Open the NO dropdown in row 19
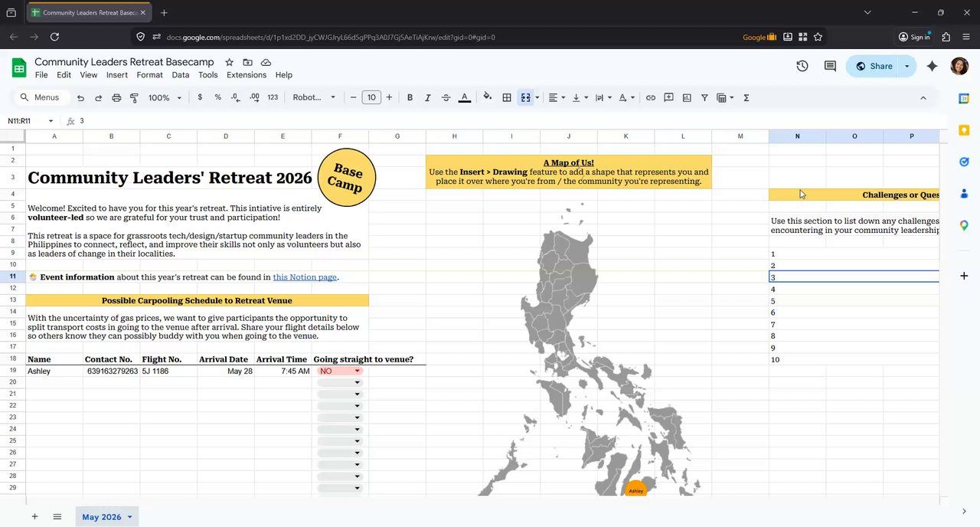 point(356,372)
